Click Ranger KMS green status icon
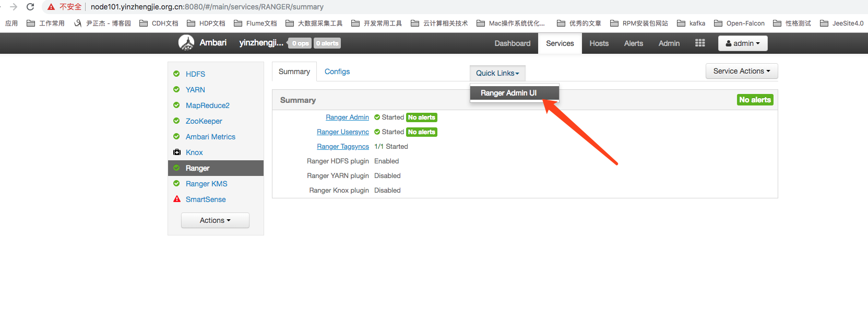The width and height of the screenshot is (868, 331). tap(176, 183)
